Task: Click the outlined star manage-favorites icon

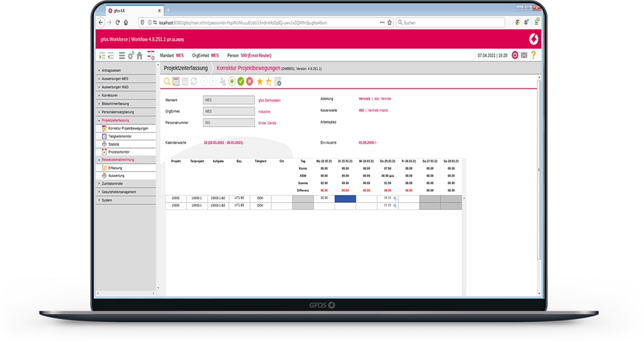Action: (269, 82)
